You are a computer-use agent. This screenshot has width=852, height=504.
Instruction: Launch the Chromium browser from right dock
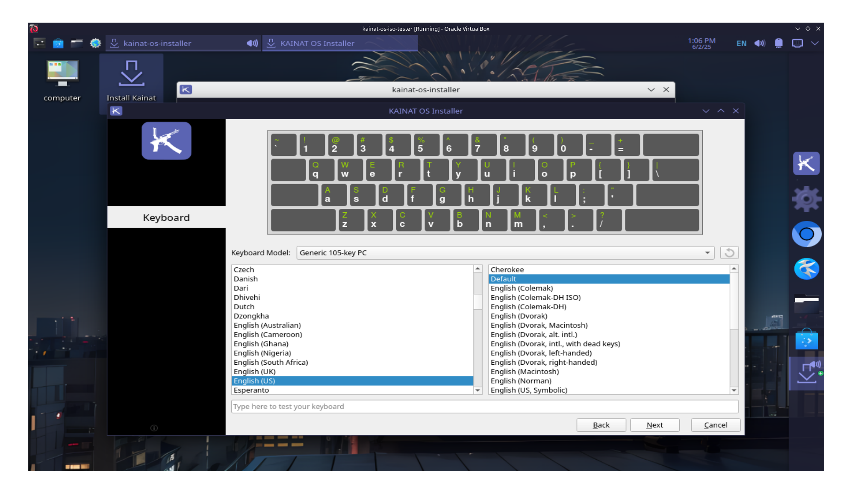(x=806, y=234)
